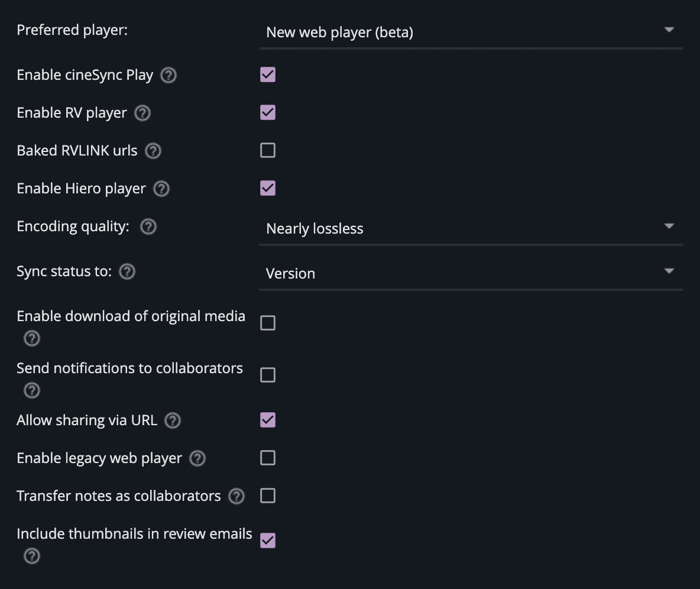This screenshot has height=589, width=700.
Task: Click the help icon beside Enable RV player
Action: click(x=141, y=112)
